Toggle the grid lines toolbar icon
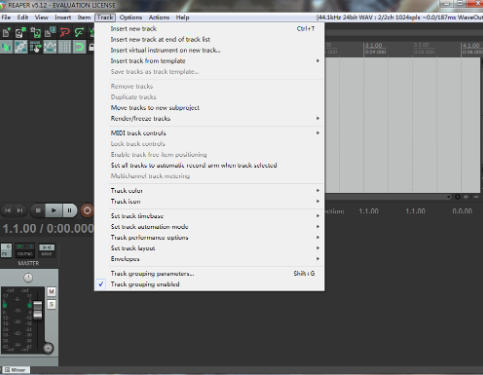This screenshot has height=375, width=483. [x=65, y=47]
